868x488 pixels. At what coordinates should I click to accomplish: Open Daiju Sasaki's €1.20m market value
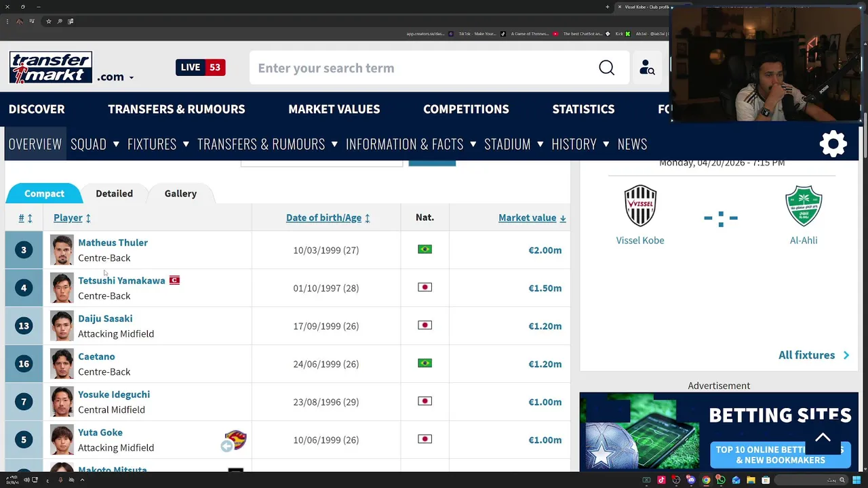tap(545, 326)
